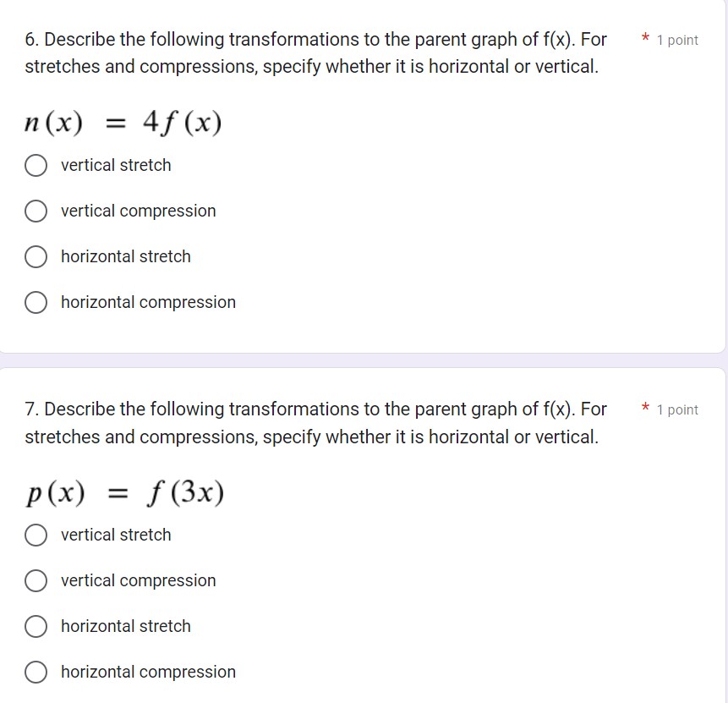
Task: Click the "horizontal compression" option label in question 7
Action: pyautogui.click(x=148, y=672)
